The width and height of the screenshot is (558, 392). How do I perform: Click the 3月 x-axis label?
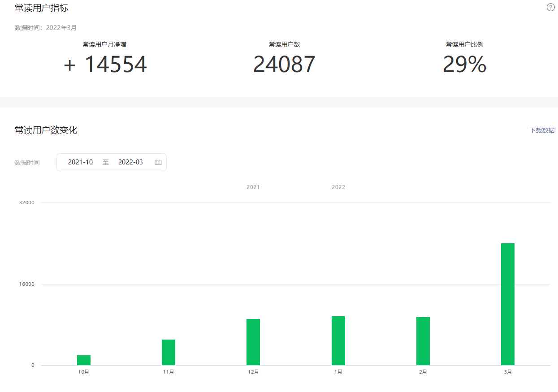pyautogui.click(x=508, y=372)
